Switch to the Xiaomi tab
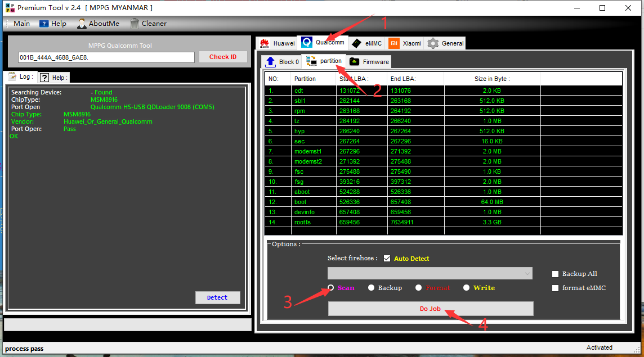The image size is (644, 357). coord(405,43)
